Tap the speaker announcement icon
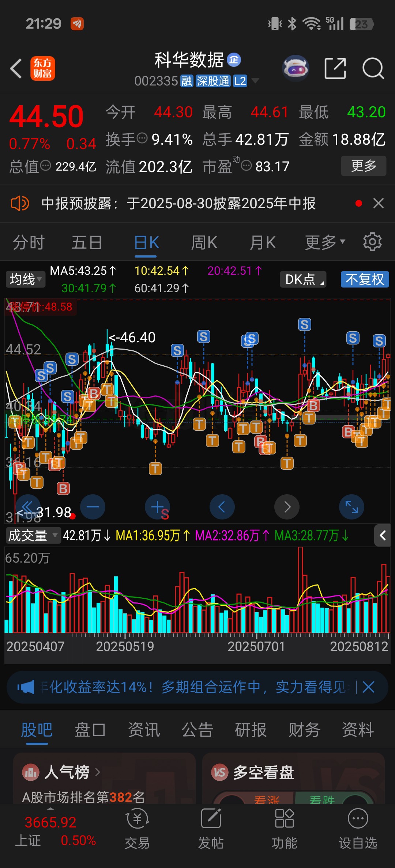The image size is (395, 868). pyautogui.click(x=20, y=203)
